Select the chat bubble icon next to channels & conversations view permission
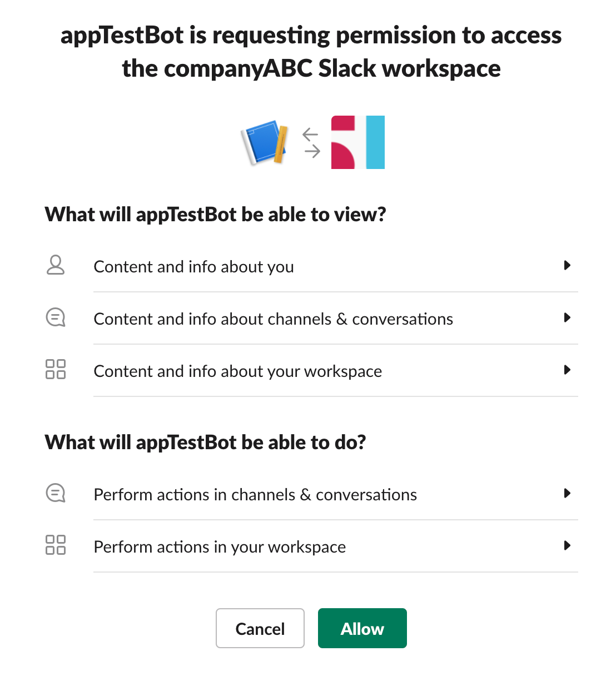This screenshot has height=676, width=616. 55,318
